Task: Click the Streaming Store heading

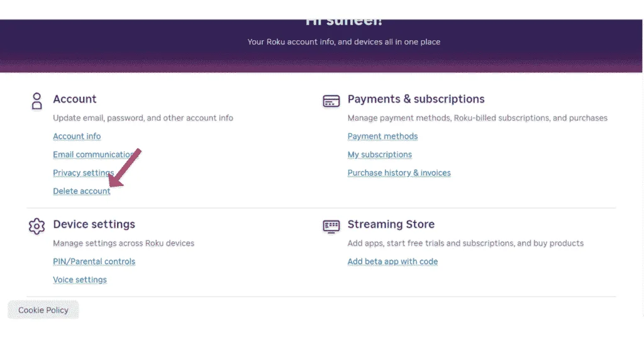Action: pos(391,224)
